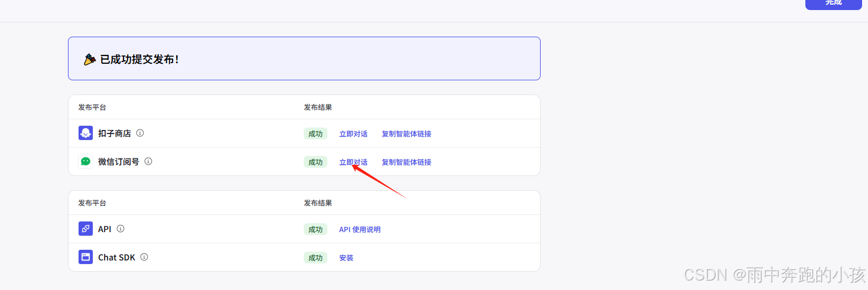Click the Chat SDK platform name
The width and height of the screenshot is (868, 290).
[x=116, y=258]
